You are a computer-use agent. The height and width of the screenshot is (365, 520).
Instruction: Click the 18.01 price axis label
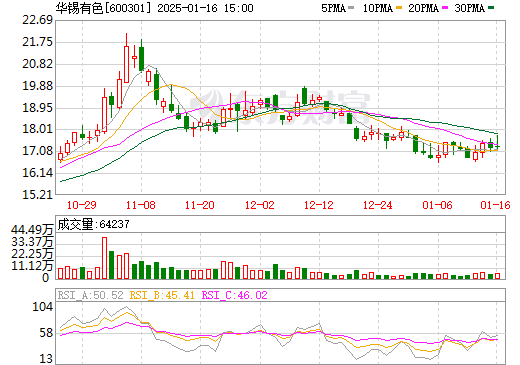click(x=37, y=129)
